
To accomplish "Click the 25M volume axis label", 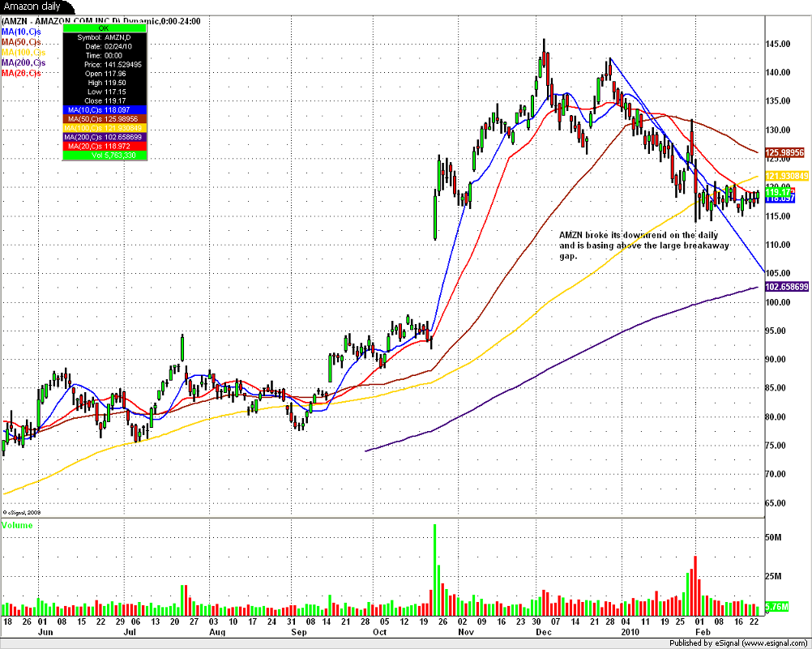I will (x=774, y=577).
